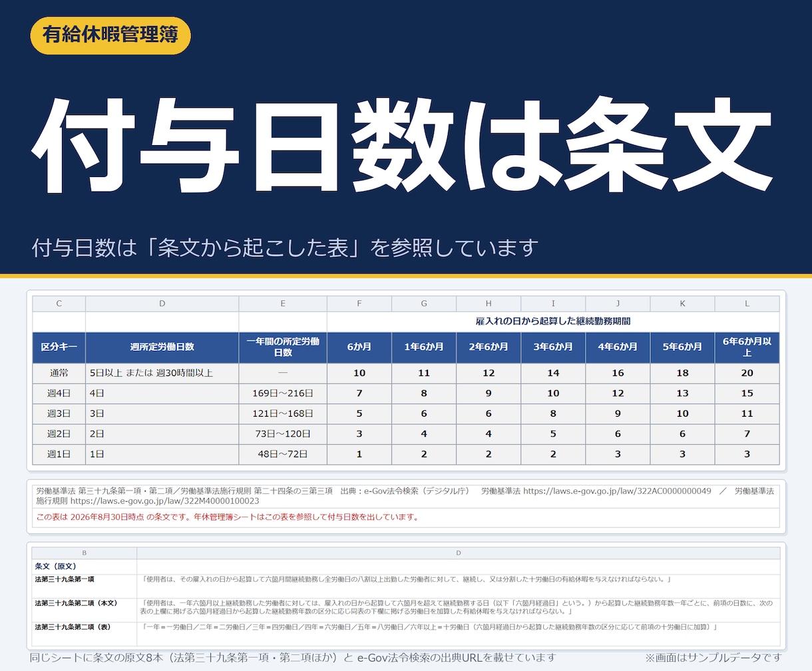Select column header J

pyautogui.click(x=618, y=304)
